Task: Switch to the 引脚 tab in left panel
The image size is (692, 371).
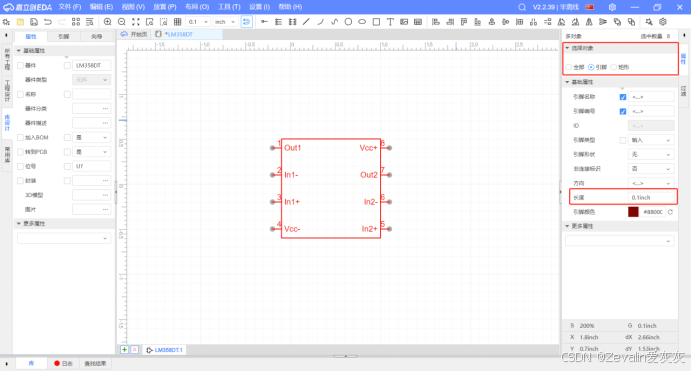Action: [x=64, y=37]
